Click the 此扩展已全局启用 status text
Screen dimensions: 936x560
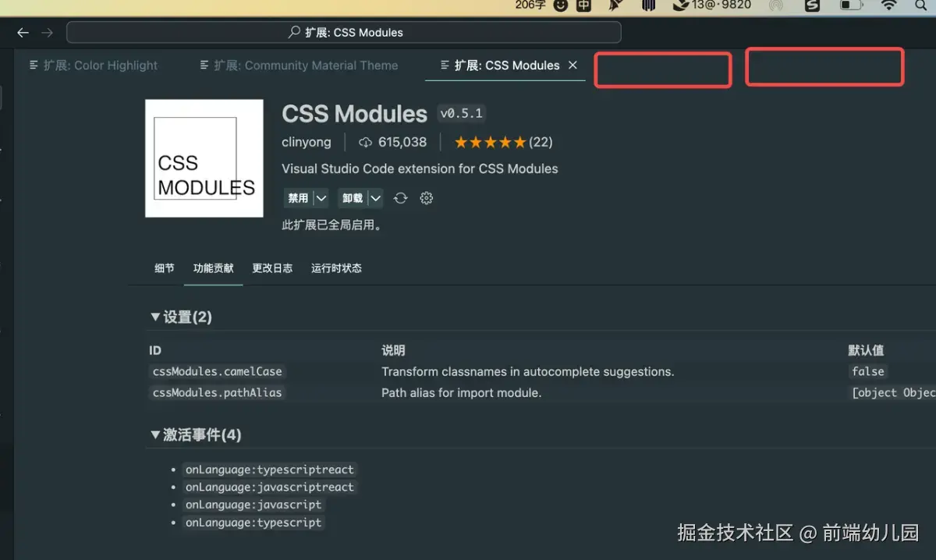331,225
